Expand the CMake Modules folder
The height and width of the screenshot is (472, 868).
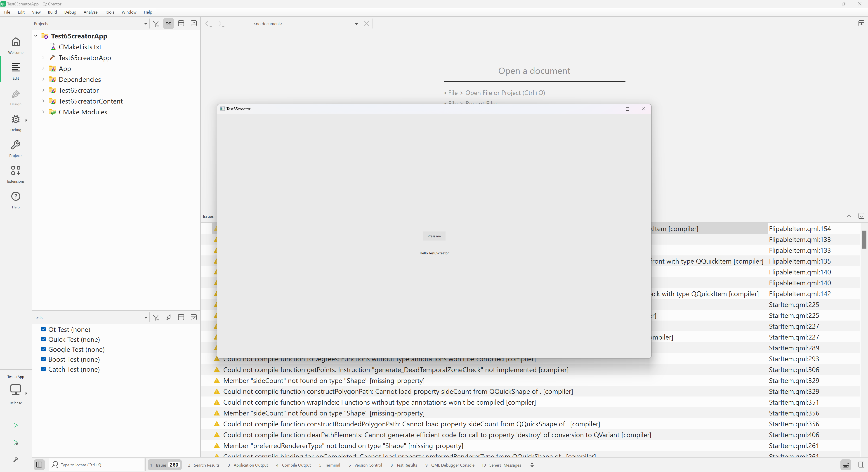tap(43, 112)
